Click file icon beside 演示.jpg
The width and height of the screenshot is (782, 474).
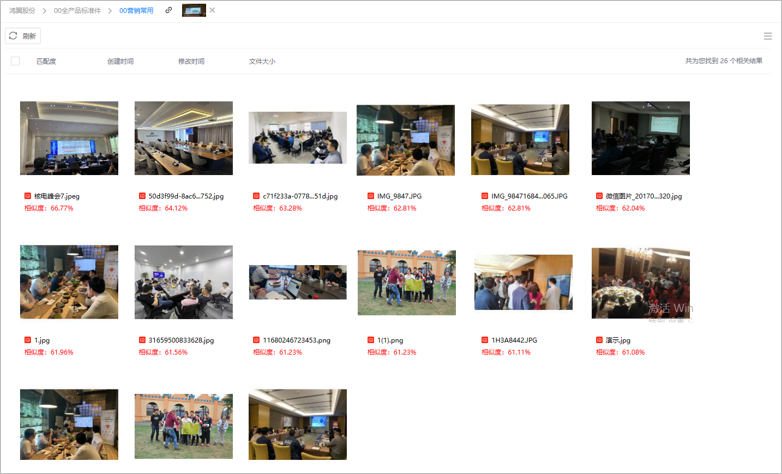(599, 340)
